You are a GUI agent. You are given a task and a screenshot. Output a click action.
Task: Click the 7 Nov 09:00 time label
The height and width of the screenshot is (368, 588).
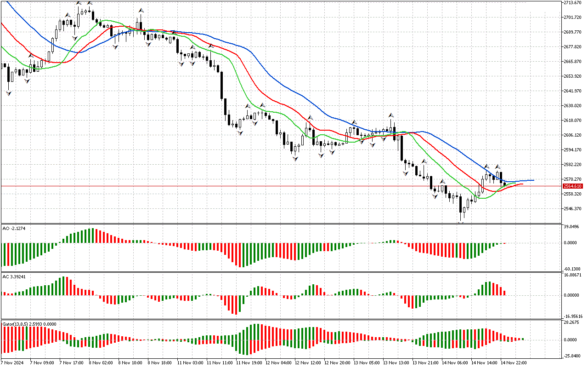tap(43, 363)
